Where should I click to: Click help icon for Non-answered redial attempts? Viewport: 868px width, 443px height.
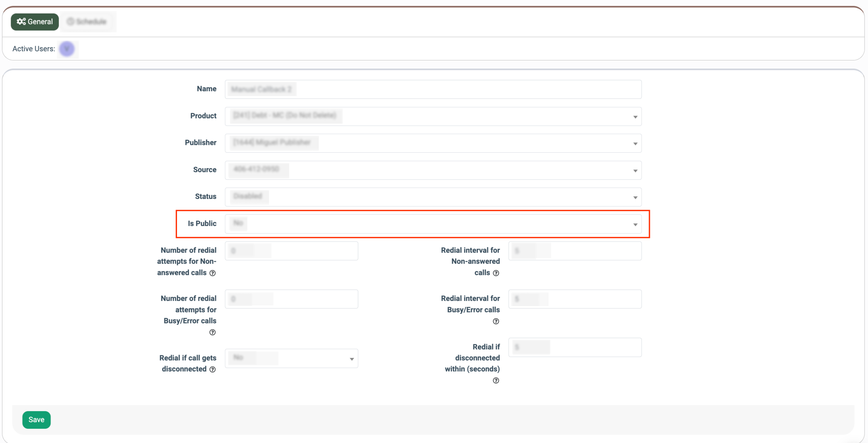(x=212, y=273)
